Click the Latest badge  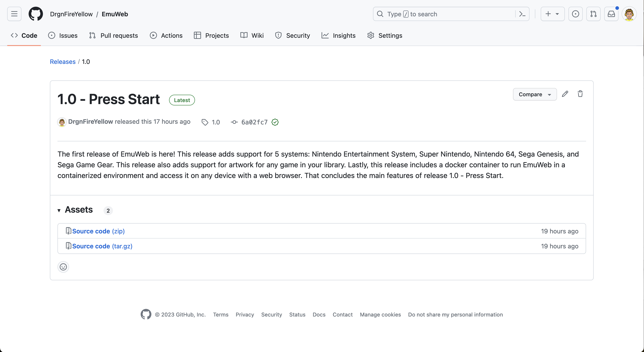pyautogui.click(x=182, y=100)
